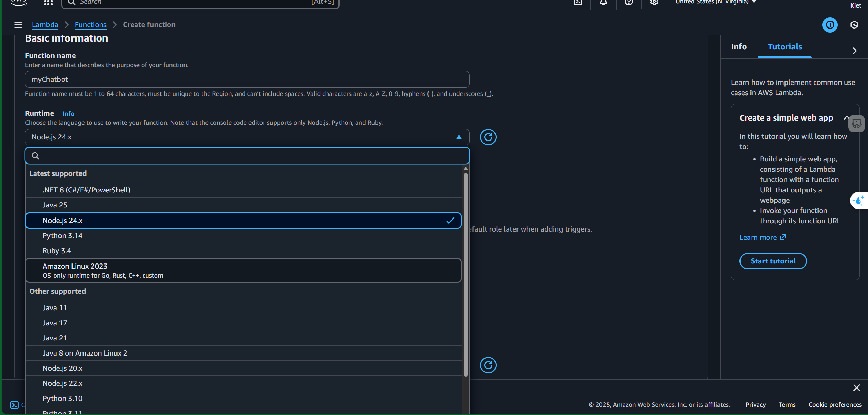This screenshot has width=868, height=415.
Task: Click the CloudShell icon in the footer
Action: point(14,405)
